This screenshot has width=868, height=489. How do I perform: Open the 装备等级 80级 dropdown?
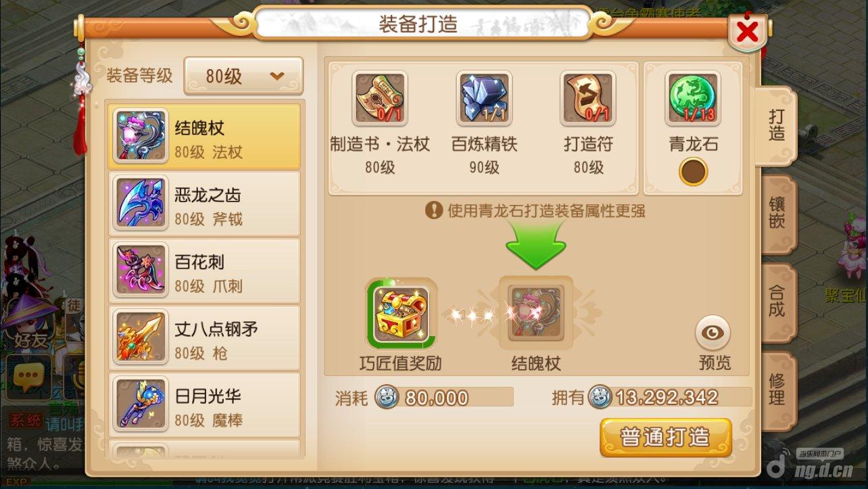coord(243,76)
